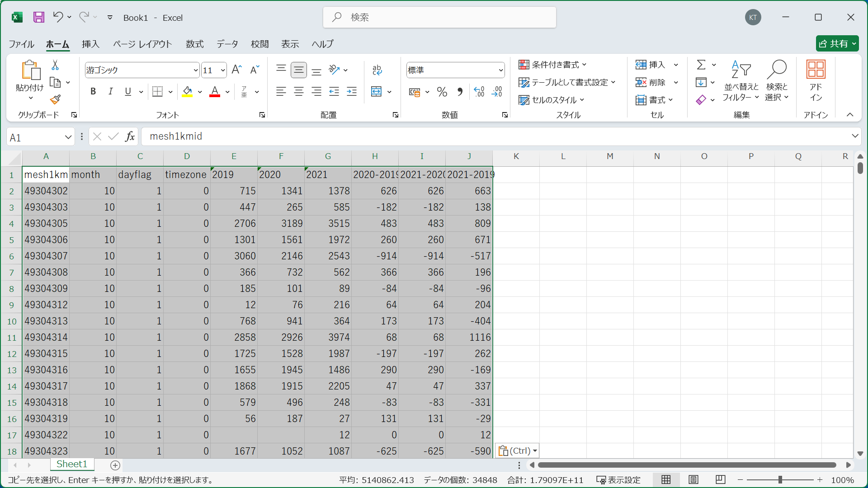Click the 共有 share button
Image resolution: width=868 pixels, height=488 pixels.
click(837, 43)
